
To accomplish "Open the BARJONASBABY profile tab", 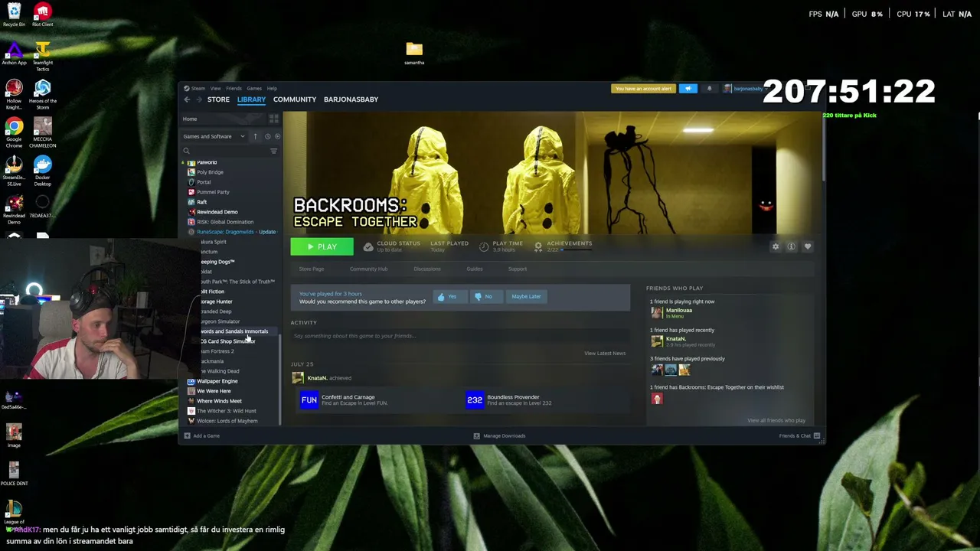I will click(351, 99).
